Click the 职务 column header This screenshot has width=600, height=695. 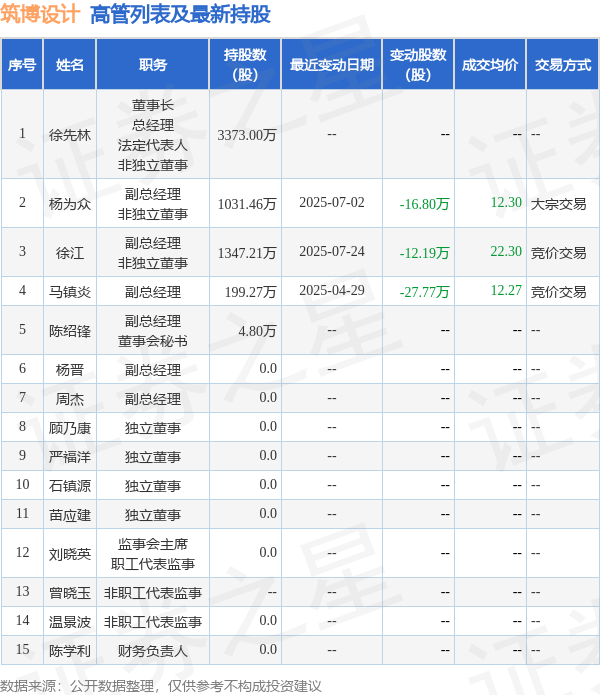152,65
